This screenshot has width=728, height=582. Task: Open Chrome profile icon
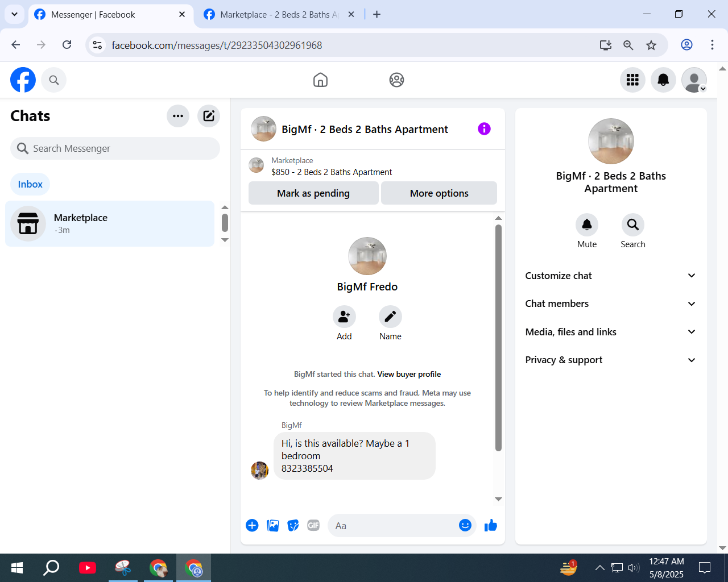687,45
